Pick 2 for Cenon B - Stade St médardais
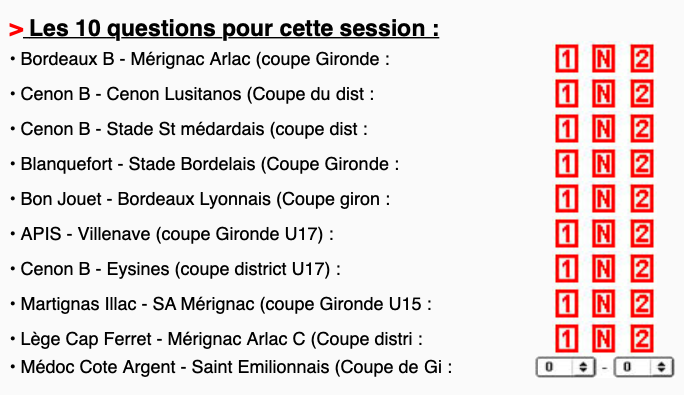The width and height of the screenshot is (684, 395). [x=642, y=128]
